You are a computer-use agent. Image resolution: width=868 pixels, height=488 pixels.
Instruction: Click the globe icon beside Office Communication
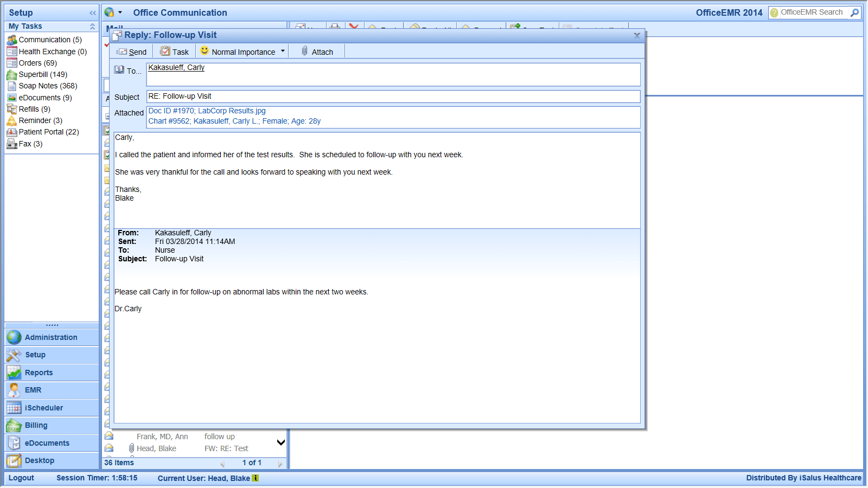110,12
